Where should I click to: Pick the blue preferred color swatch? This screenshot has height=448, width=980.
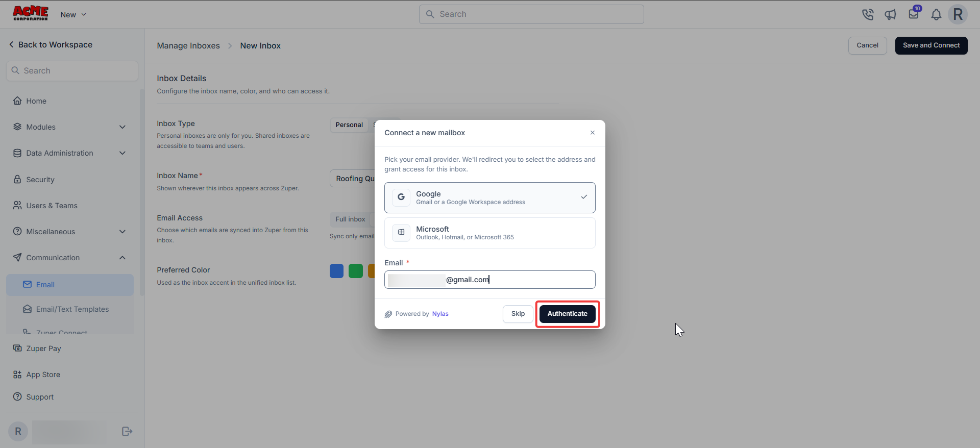(337, 271)
